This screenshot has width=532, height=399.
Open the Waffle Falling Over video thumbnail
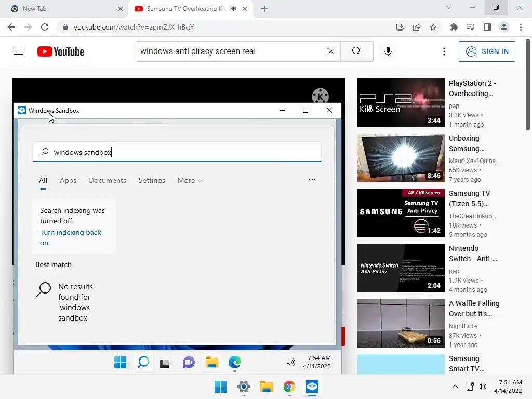pos(401,323)
